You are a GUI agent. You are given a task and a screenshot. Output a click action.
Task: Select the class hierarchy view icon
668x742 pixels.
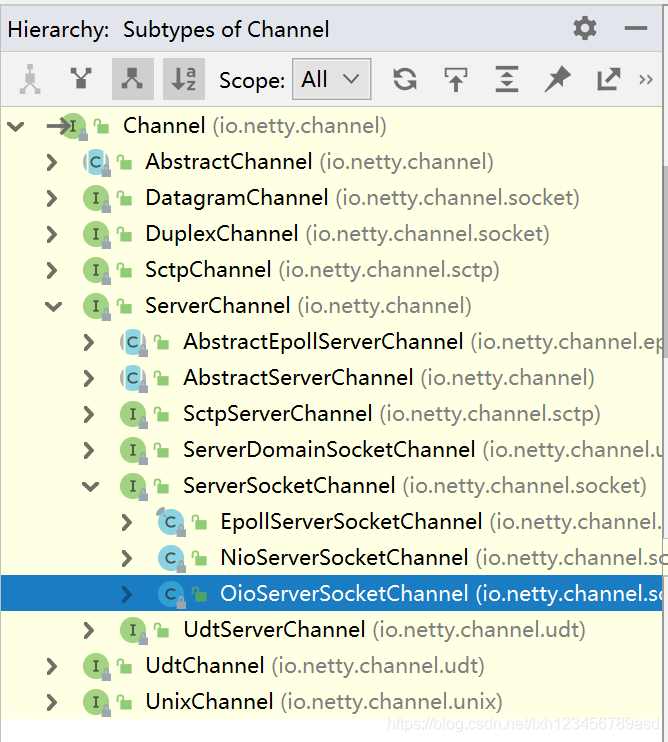click(x=30, y=79)
